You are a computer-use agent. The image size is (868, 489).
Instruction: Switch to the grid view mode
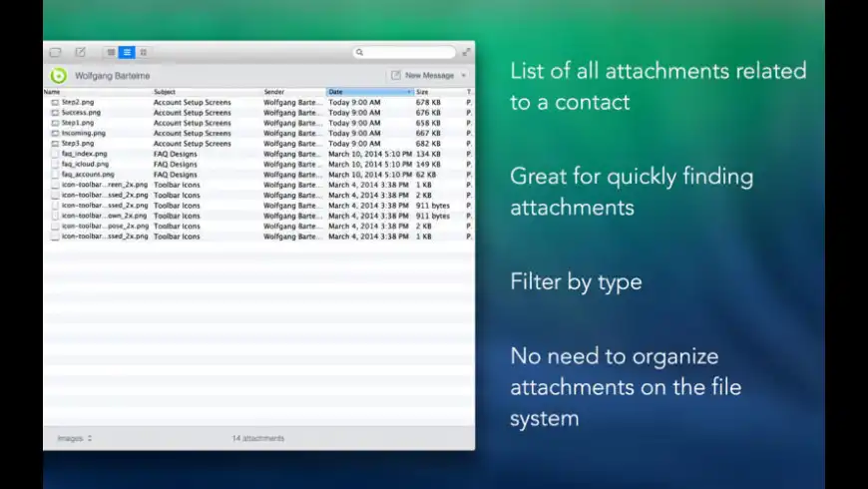143,52
